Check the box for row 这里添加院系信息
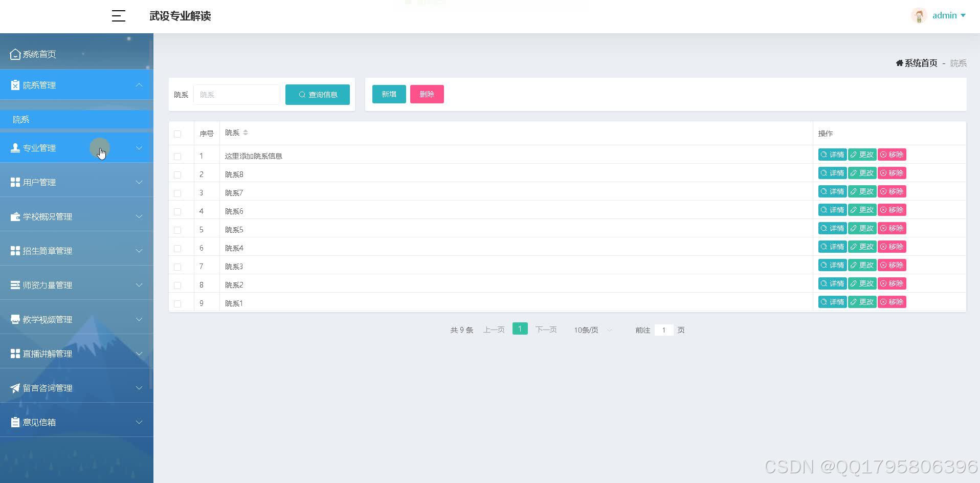 point(177,156)
